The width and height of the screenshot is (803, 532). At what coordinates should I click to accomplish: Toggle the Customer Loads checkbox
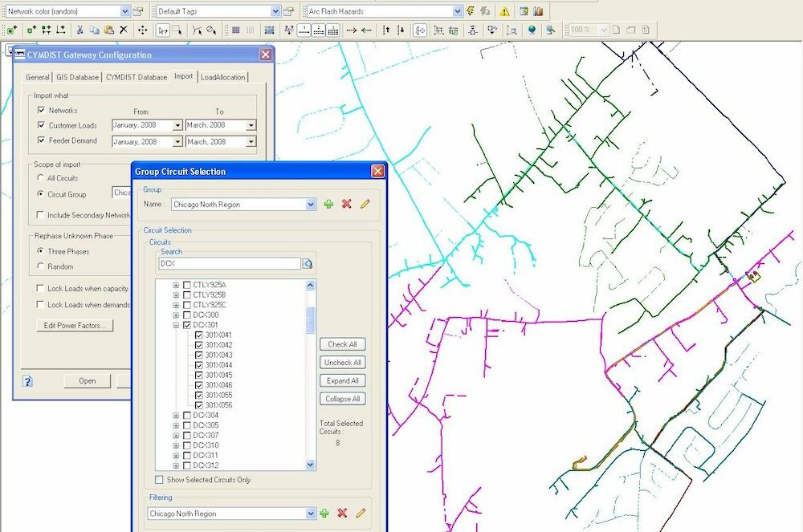point(42,125)
